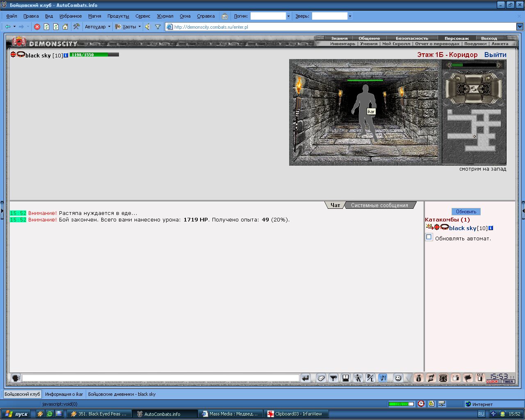Screen dimensions: 525x420
Task: Open info icon next to black sky at top
Action: point(66,55)
